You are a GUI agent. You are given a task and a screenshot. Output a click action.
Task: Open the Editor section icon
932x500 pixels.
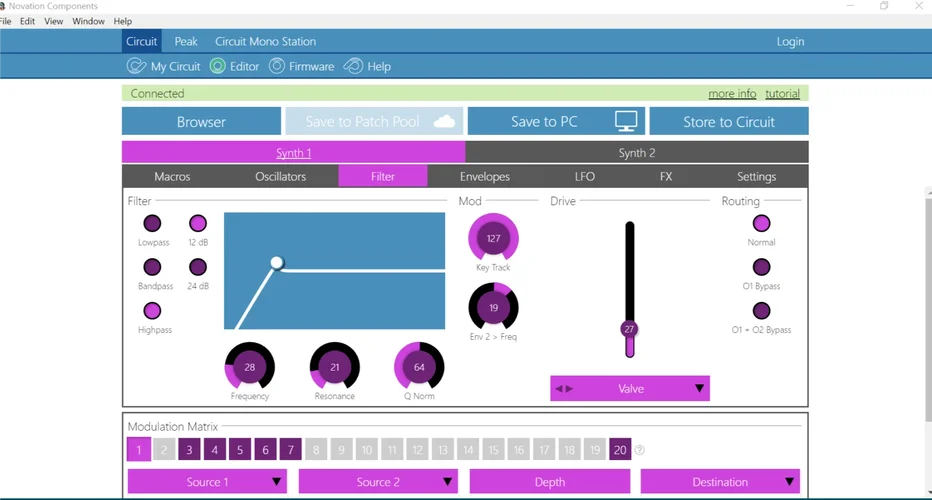[218, 66]
